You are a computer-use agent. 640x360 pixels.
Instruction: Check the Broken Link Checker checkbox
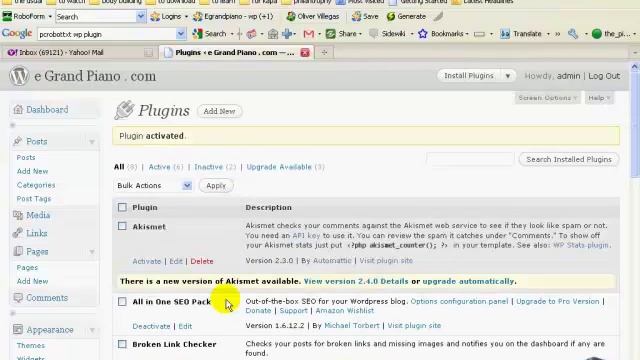pyautogui.click(x=122, y=344)
